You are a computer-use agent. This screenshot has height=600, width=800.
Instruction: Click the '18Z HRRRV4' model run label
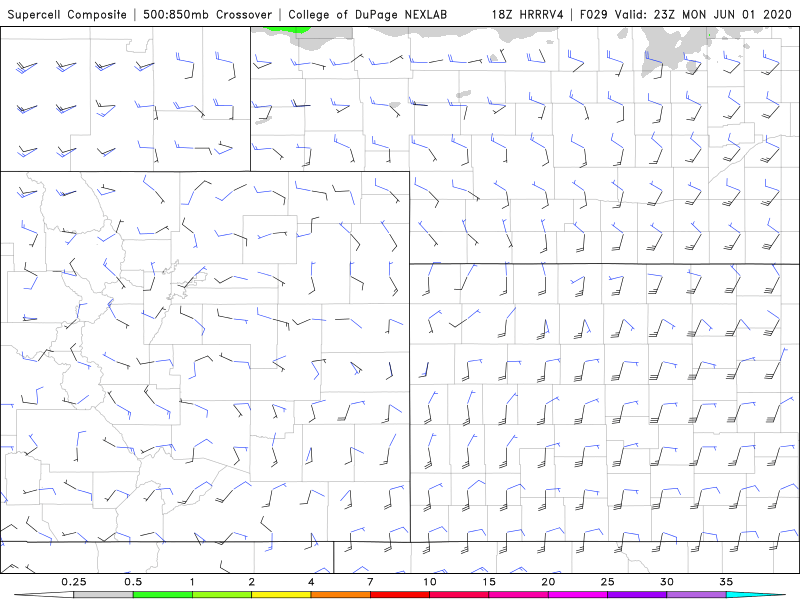[528, 14]
